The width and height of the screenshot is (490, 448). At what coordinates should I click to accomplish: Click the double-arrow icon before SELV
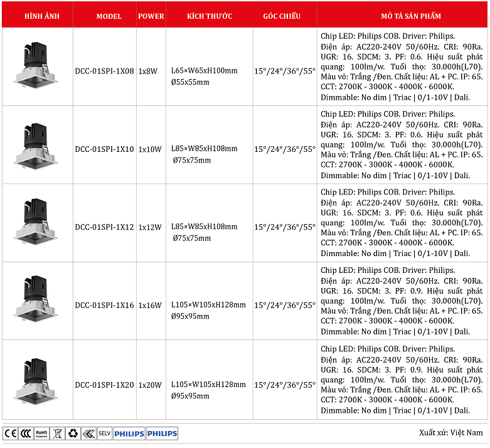(88, 434)
